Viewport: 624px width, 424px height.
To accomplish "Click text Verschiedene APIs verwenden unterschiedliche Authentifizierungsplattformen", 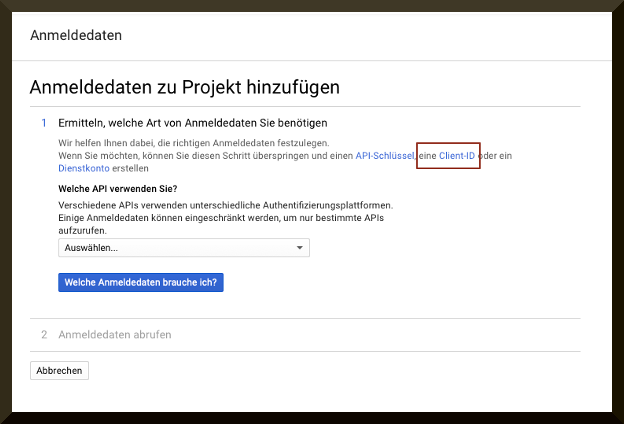I will tap(226, 205).
